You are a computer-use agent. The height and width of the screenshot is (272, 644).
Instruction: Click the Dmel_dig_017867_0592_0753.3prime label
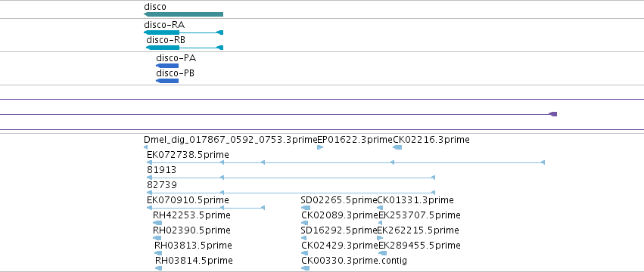tap(230, 140)
